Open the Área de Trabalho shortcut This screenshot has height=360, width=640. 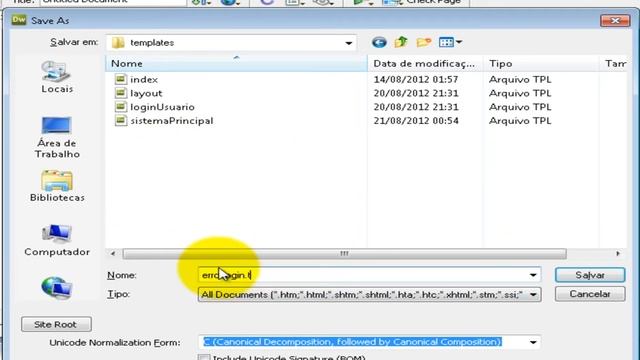click(57, 137)
